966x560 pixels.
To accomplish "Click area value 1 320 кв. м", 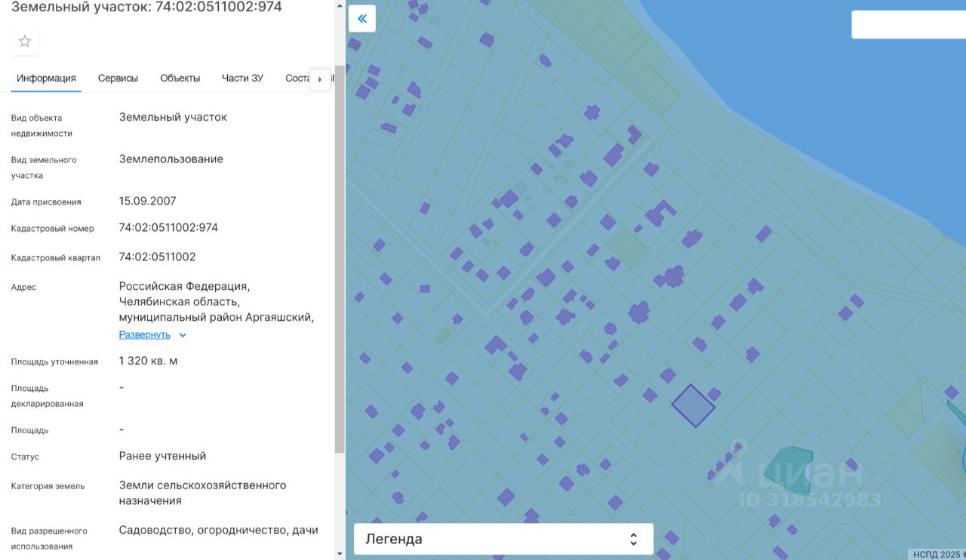I will (149, 361).
